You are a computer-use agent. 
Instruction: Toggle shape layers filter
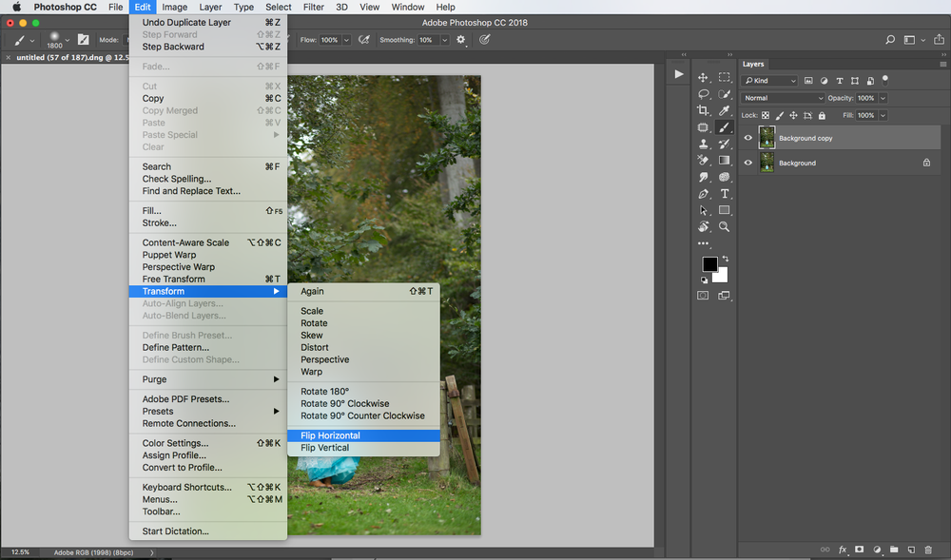[855, 81]
